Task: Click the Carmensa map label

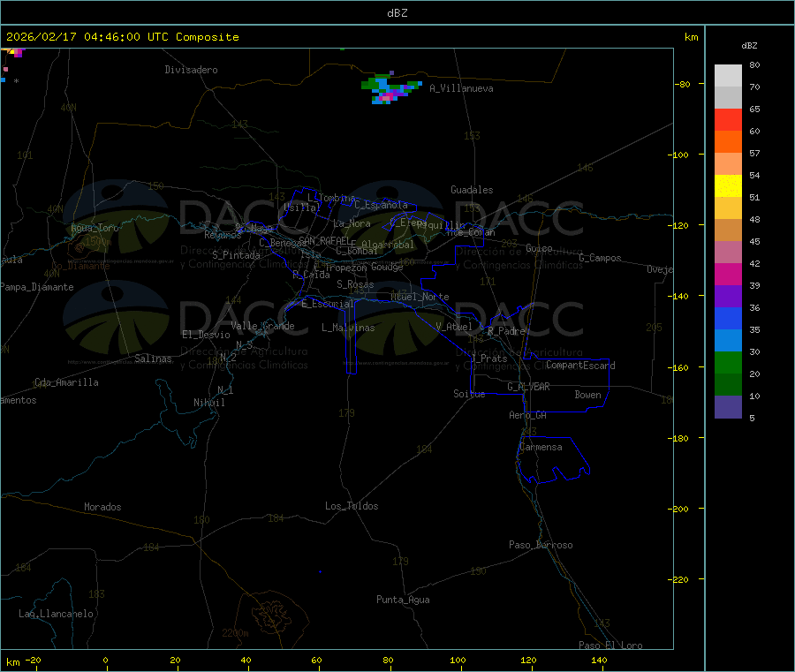Action: tap(541, 447)
